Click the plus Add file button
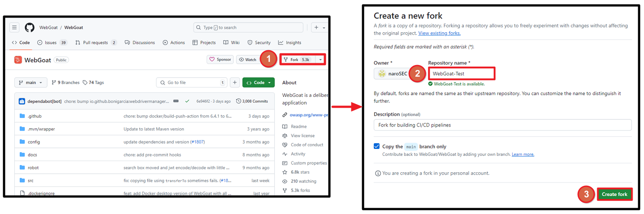This screenshot has height=214, width=644. tap(235, 83)
